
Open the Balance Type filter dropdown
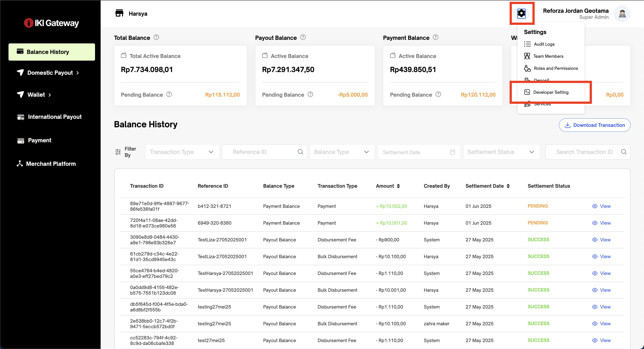(342, 152)
